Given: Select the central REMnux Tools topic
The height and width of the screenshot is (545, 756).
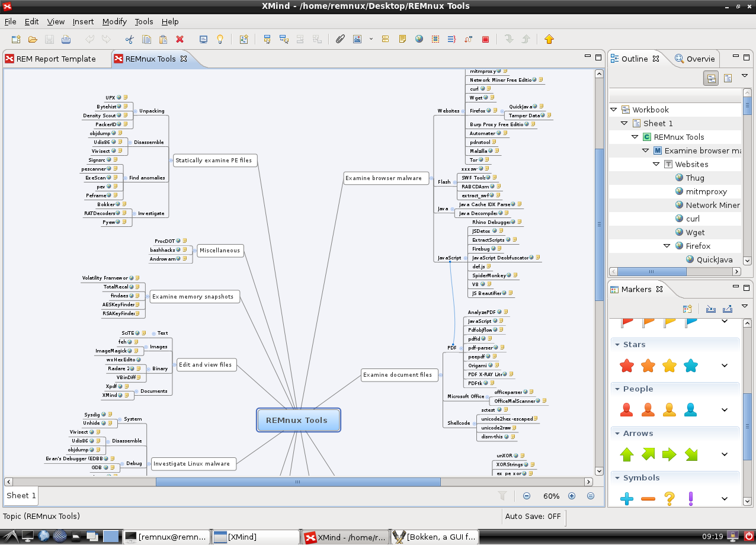Looking at the screenshot, I should pyautogui.click(x=299, y=420).
